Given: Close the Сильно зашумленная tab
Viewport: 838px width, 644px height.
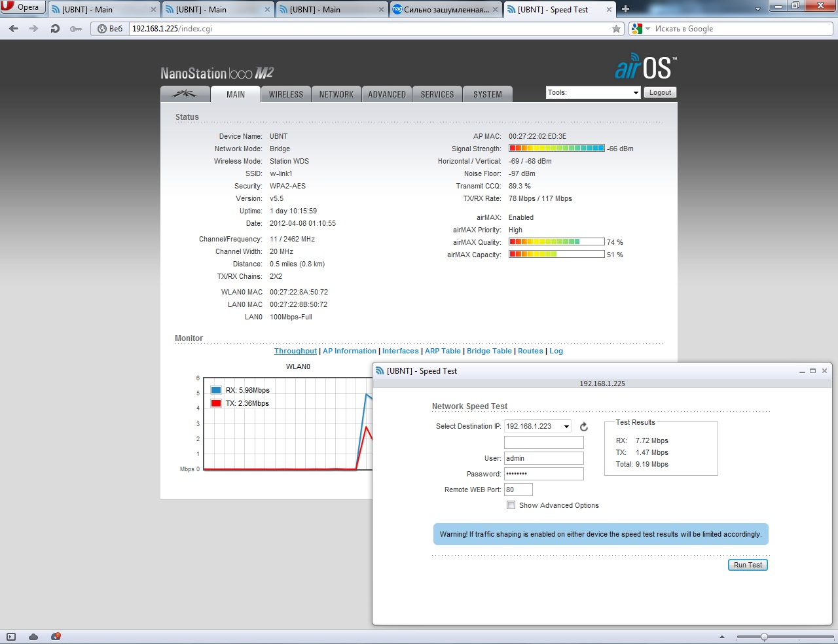Looking at the screenshot, I should (x=496, y=10).
